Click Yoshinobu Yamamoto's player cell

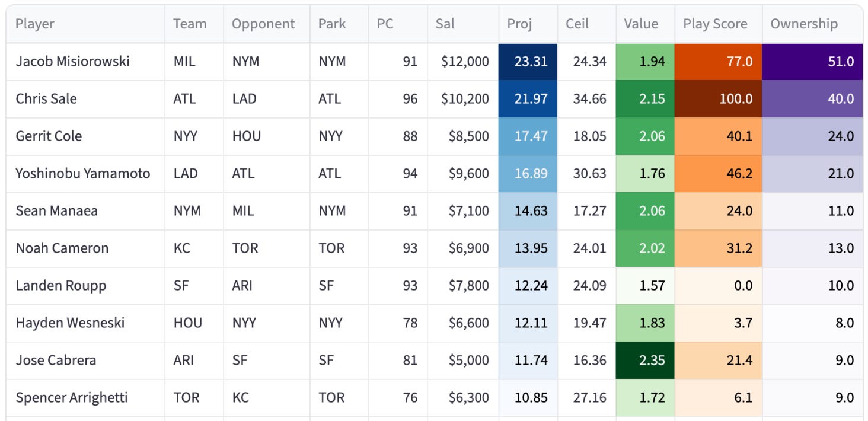click(85, 174)
